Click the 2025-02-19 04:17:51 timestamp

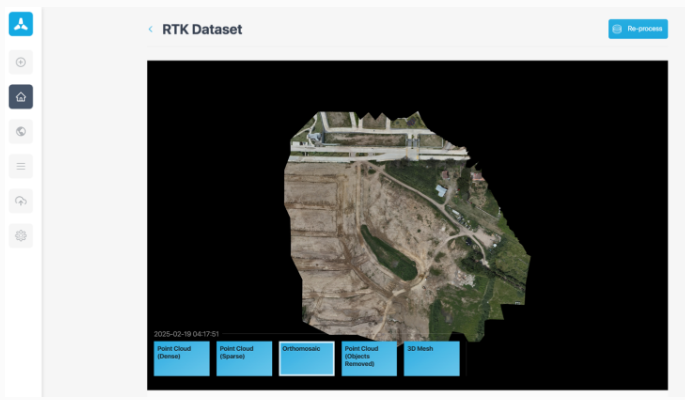click(x=186, y=334)
